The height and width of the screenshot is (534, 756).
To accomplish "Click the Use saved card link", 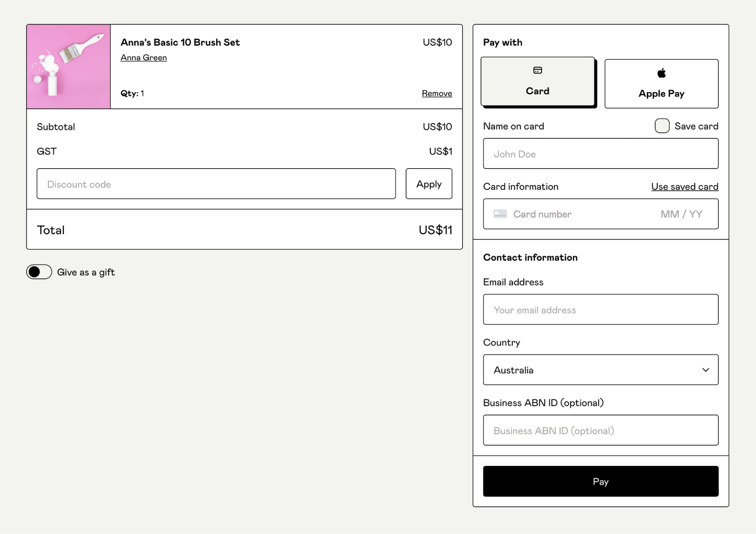I will [x=685, y=186].
